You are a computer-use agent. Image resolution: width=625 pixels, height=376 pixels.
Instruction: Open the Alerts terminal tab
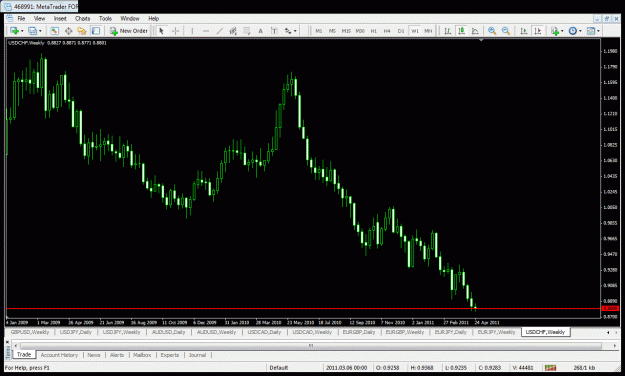point(117,355)
